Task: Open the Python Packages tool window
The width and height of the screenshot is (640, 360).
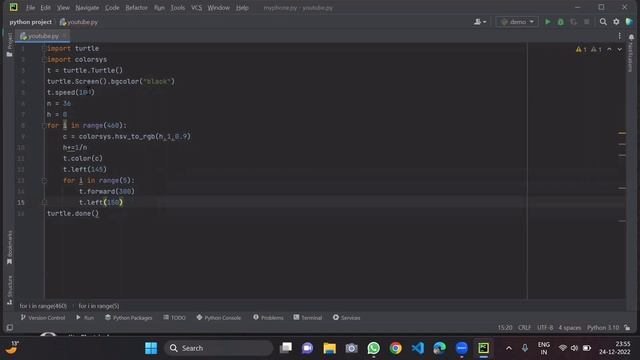Action: [x=128, y=318]
